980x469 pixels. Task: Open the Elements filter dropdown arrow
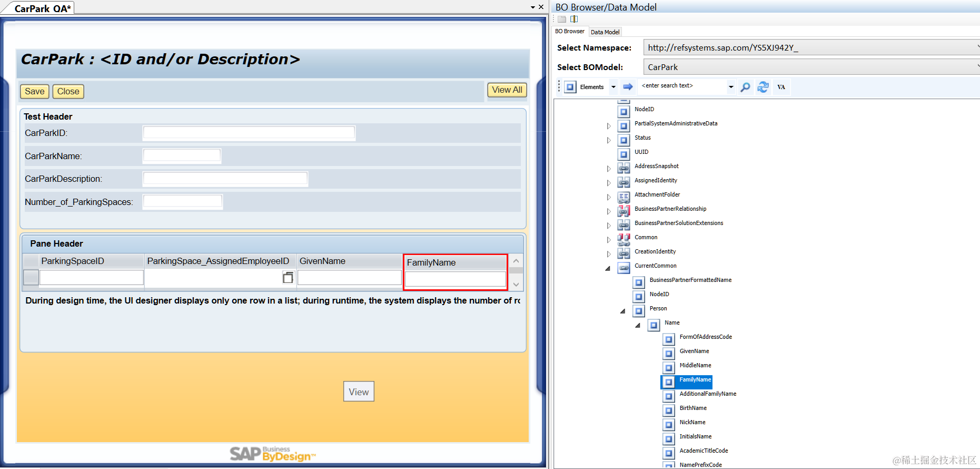(613, 87)
